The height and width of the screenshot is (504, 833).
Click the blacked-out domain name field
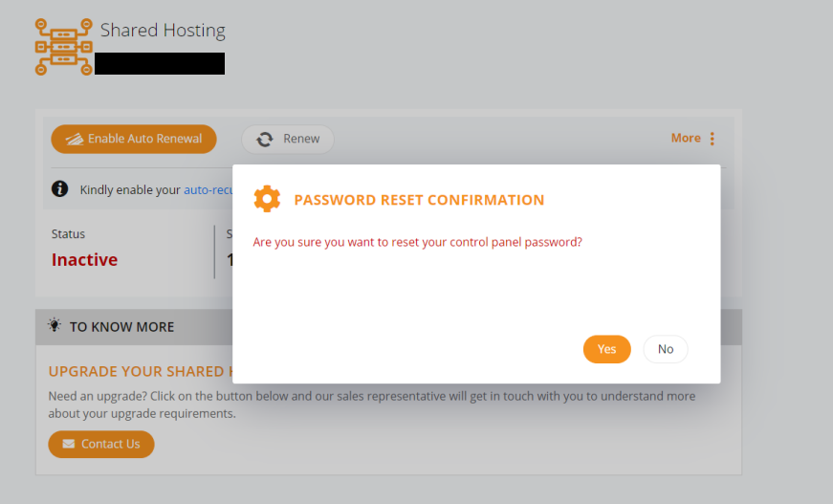160,63
